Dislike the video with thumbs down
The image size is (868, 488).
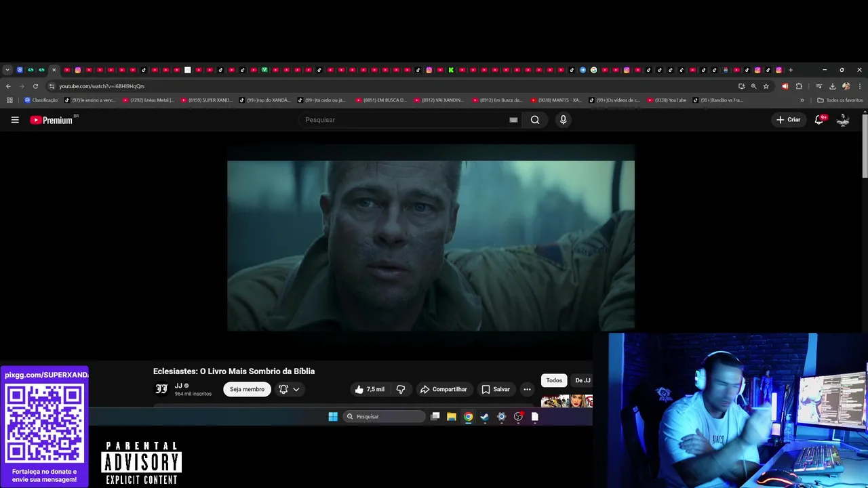401,389
